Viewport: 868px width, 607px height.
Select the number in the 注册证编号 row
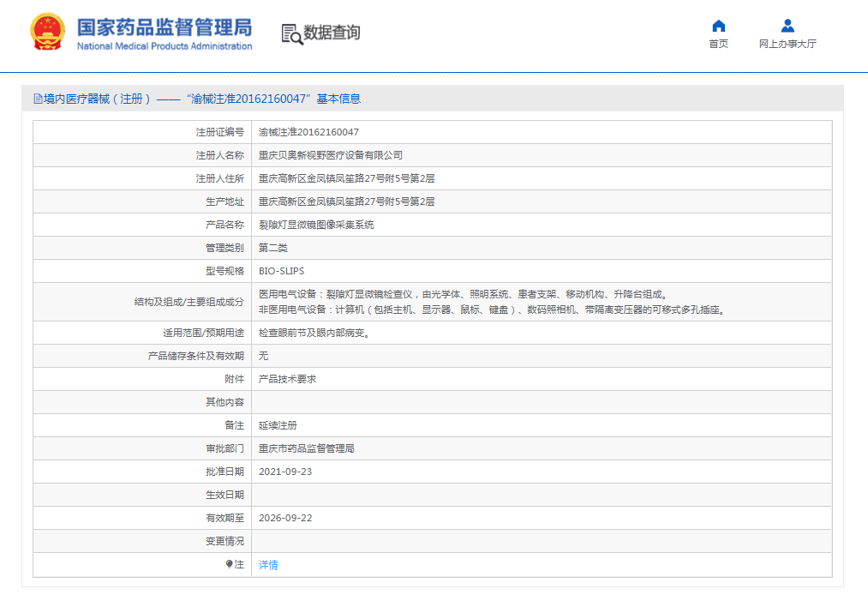tap(308, 132)
